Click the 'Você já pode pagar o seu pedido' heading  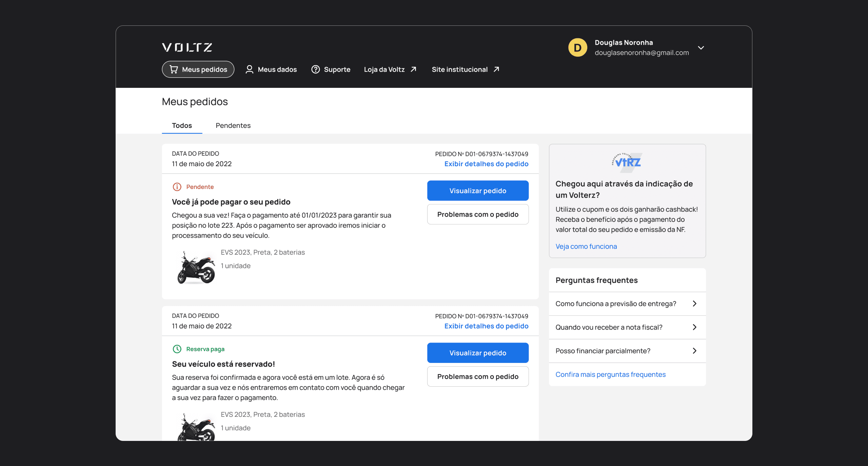pos(231,202)
